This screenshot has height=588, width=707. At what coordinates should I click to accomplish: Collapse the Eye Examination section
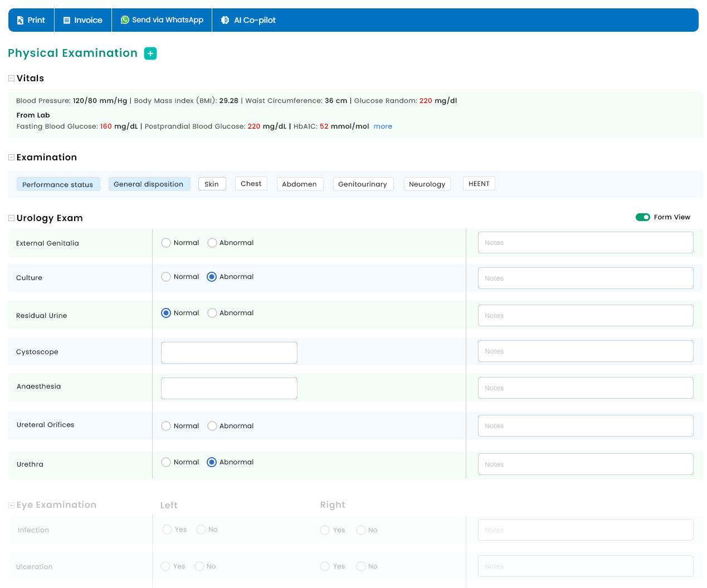(x=11, y=505)
